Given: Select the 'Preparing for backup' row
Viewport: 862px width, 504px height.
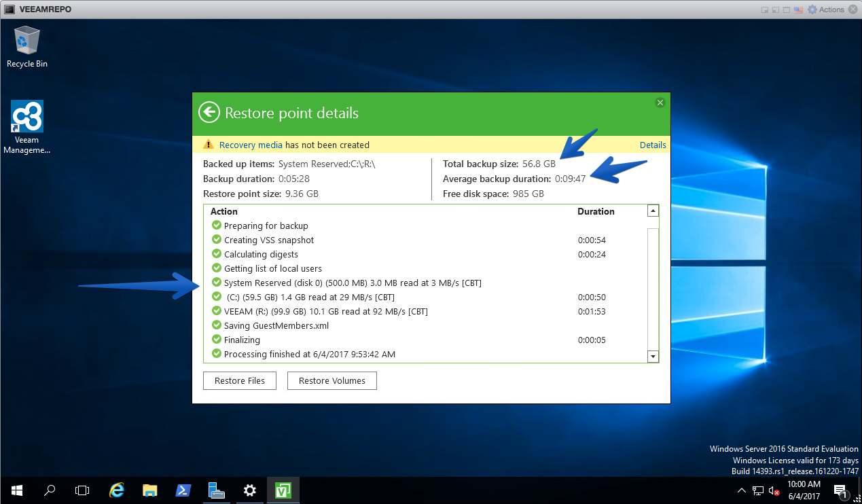Looking at the screenshot, I should pyautogui.click(x=425, y=226).
